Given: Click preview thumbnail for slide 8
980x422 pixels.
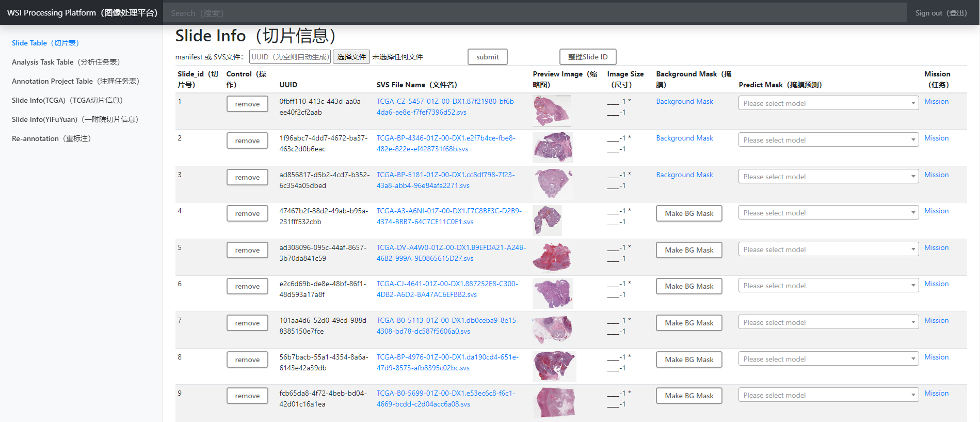Looking at the screenshot, I should [553, 366].
